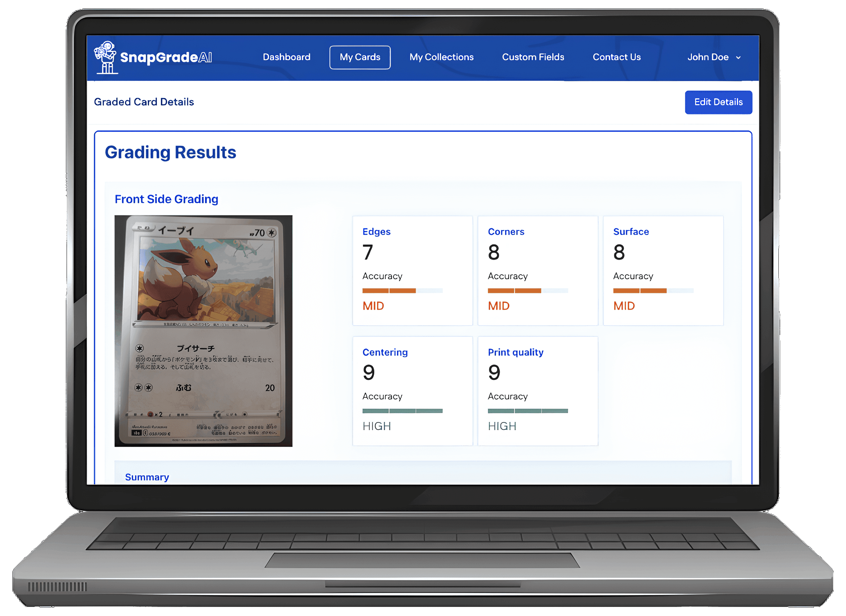The height and width of the screenshot is (616, 846).
Task: Open the Eevee card front image
Action: click(x=203, y=331)
